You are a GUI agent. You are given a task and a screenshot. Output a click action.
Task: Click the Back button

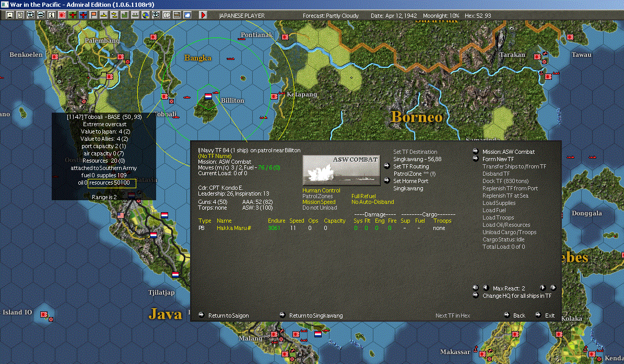(519, 316)
